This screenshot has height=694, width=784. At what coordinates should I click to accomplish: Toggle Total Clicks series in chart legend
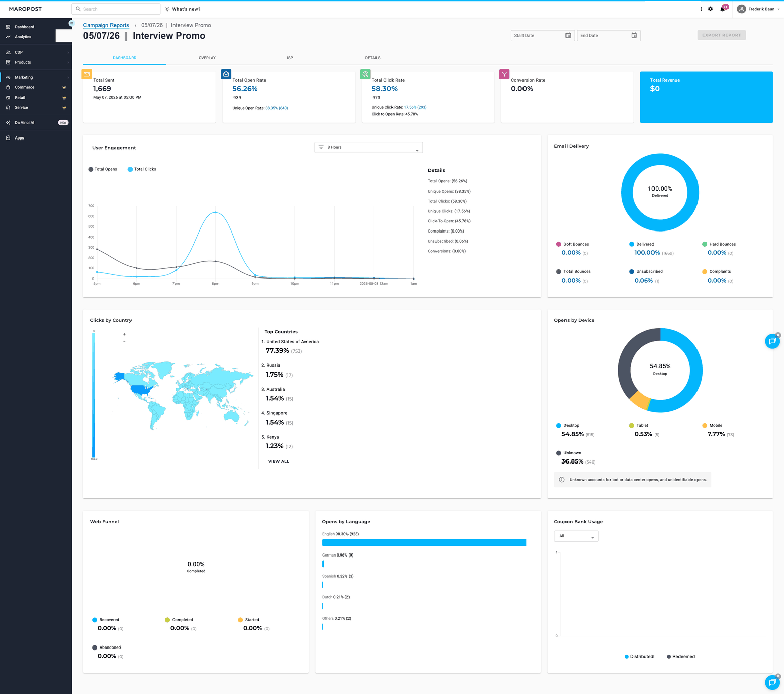pos(142,169)
